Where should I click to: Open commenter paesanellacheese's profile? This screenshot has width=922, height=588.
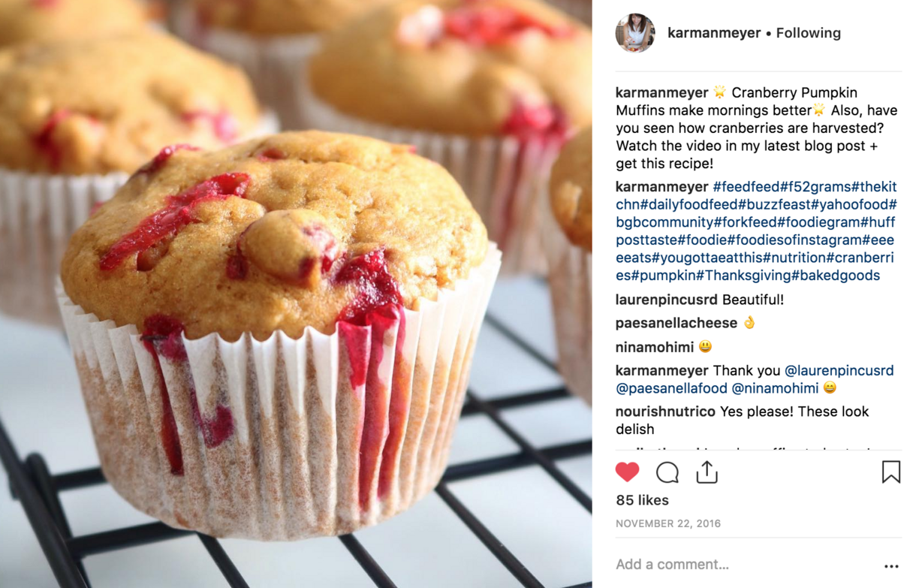tap(676, 323)
